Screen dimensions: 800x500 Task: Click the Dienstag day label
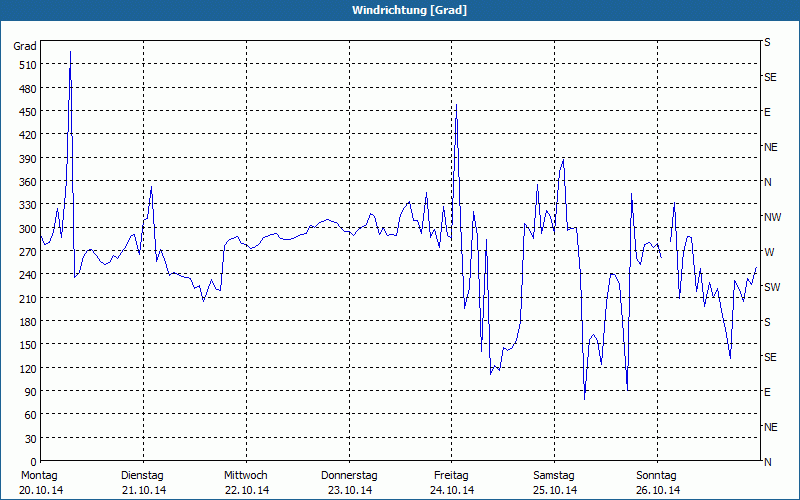pos(142,476)
